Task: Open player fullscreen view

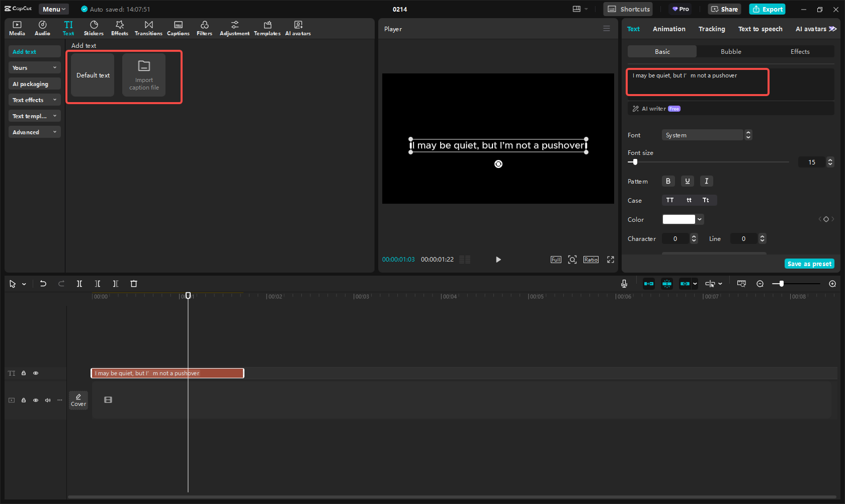Action: pyautogui.click(x=611, y=260)
